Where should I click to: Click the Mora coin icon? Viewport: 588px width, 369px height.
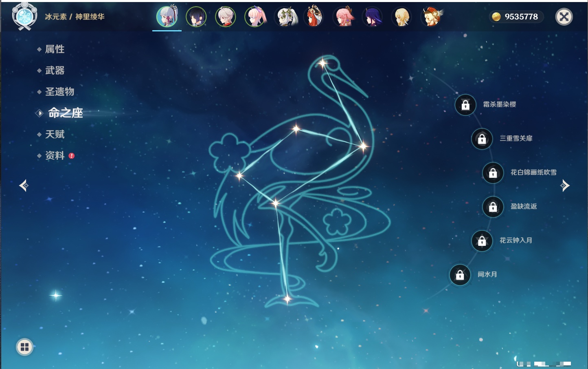(496, 17)
